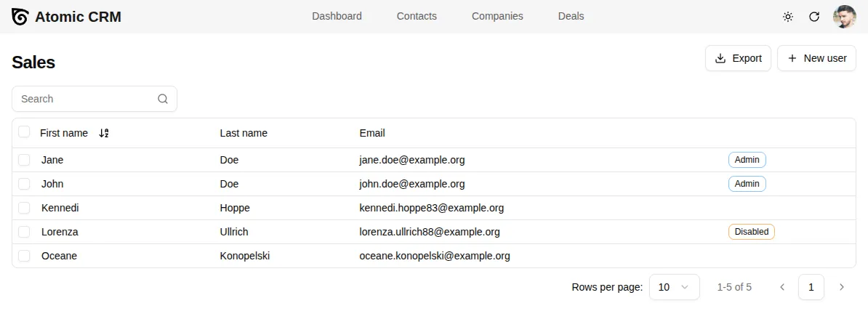Viewport: 868px width, 311px height.
Task: Focus the Search input field
Action: pyautogui.click(x=87, y=99)
